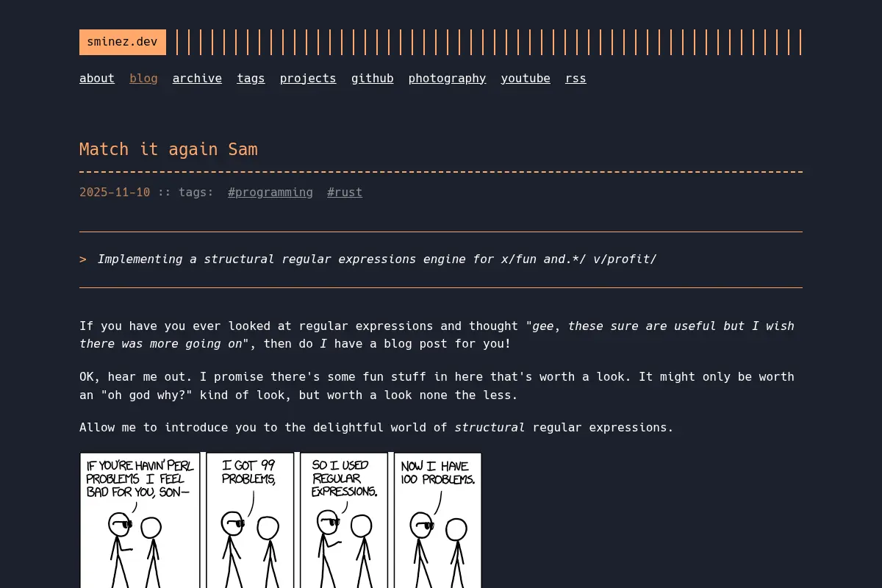Visit the projects page link
Viewport: 882px width, 588px height.
(308, 78)
